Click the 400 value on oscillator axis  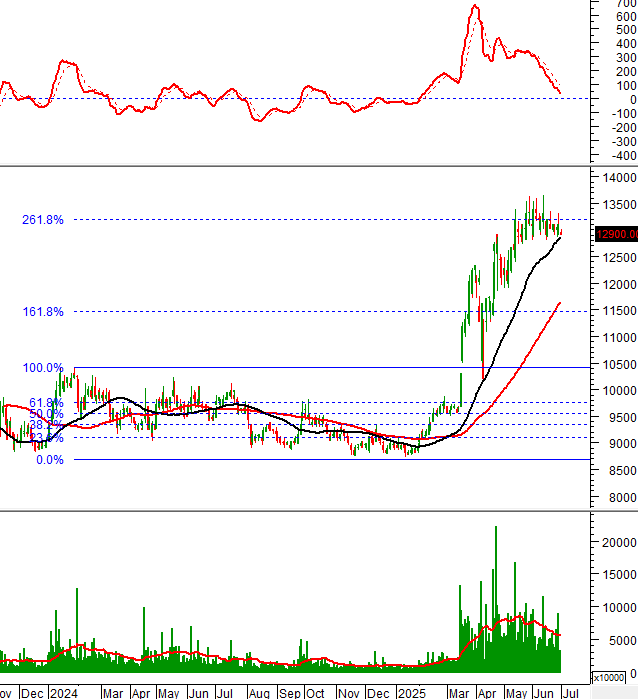click(x=626, y=44)
